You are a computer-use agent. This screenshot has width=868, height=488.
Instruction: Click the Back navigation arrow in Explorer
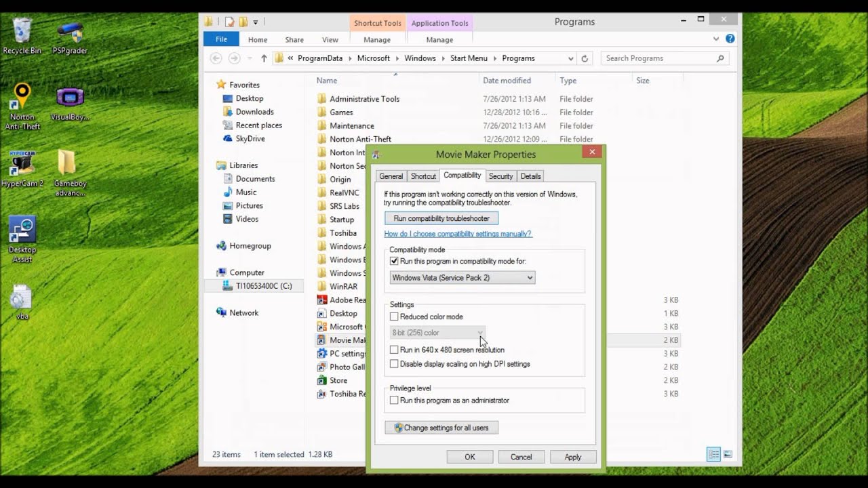tap(216, 58)
